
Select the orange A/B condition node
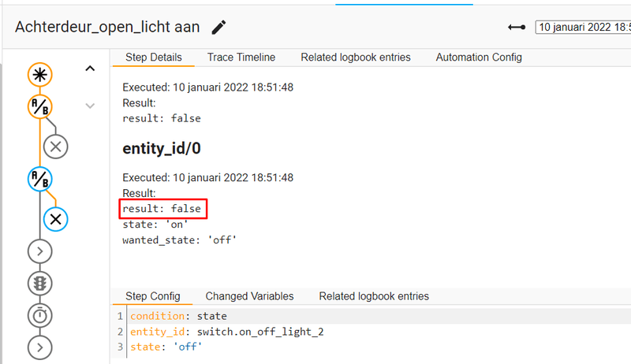tap(40, 107)
